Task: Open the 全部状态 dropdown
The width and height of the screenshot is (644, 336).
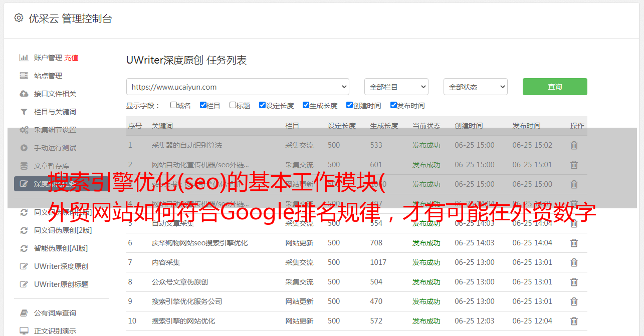Action: tap(476, 87)
